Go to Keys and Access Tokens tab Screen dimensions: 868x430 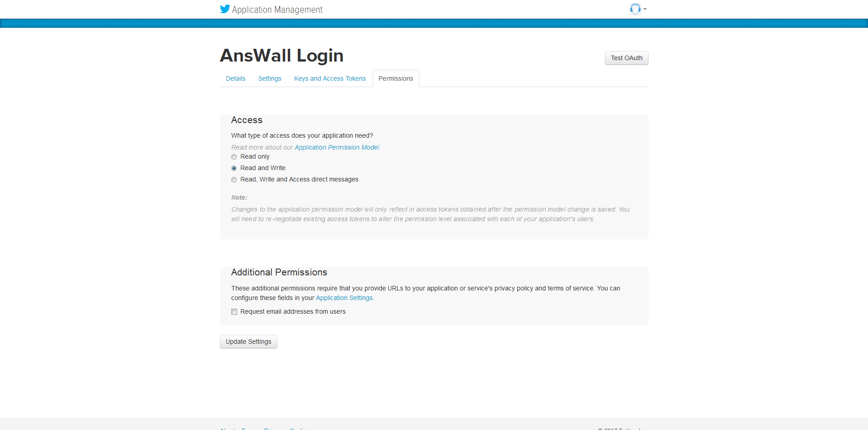[x=330, y=78]
